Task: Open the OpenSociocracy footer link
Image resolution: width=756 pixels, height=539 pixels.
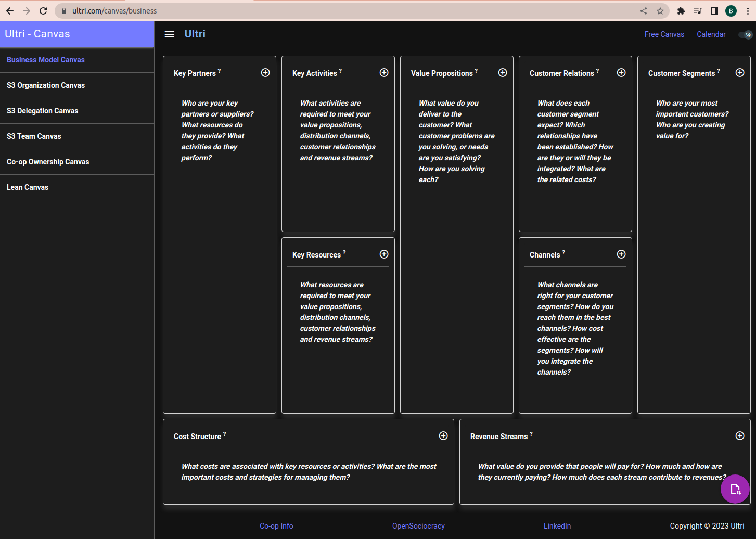Action: pyautogui.click(x=418, y=526)
